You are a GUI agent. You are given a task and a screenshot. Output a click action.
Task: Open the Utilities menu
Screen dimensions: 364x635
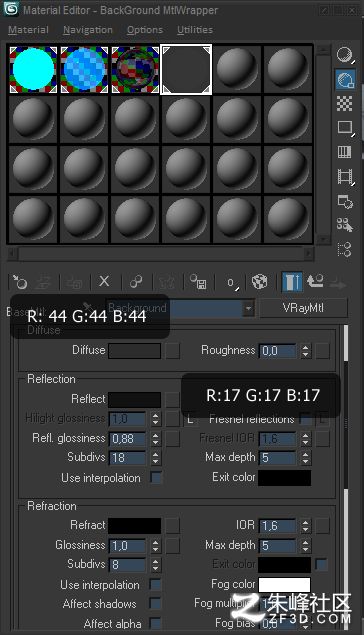click(x=195, y=30)
